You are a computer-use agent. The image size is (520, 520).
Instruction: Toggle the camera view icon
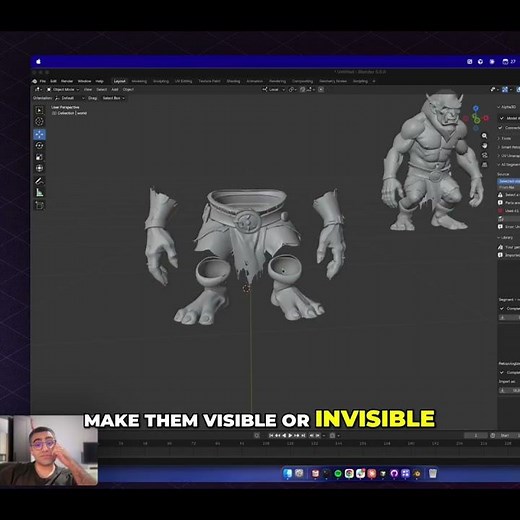click(484, 155)
